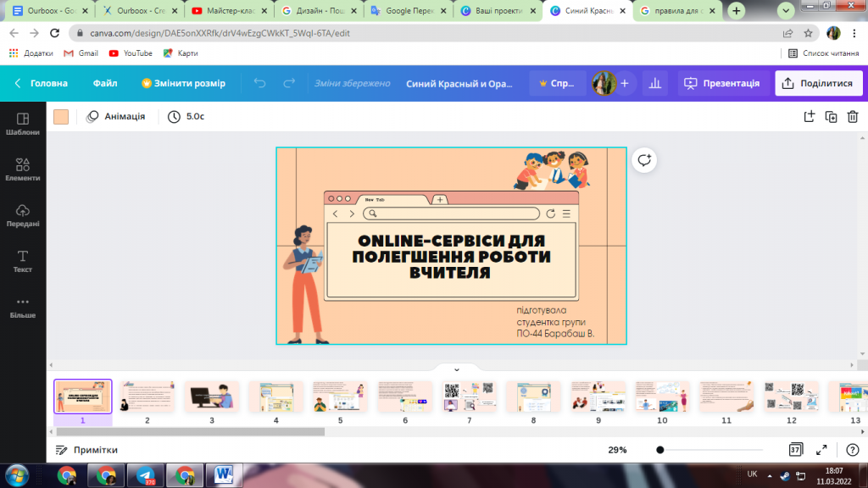Duplicate the page with the copy icon

click(831, 117)
